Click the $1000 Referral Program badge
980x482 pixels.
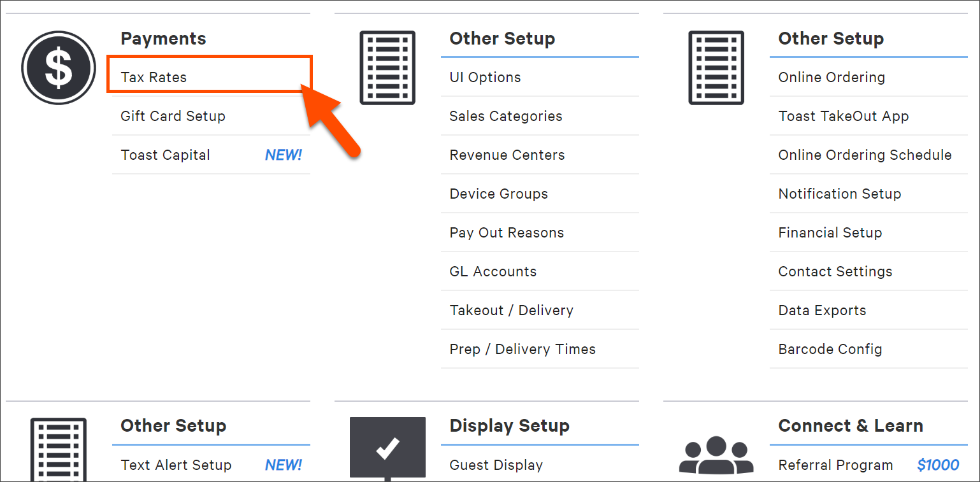[x=937, y=465]
